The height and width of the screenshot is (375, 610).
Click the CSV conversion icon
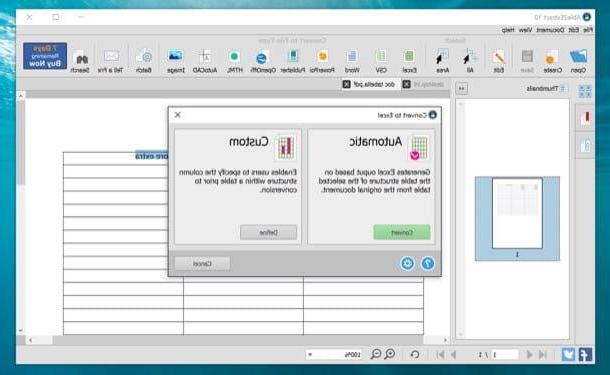coord(381,57)
